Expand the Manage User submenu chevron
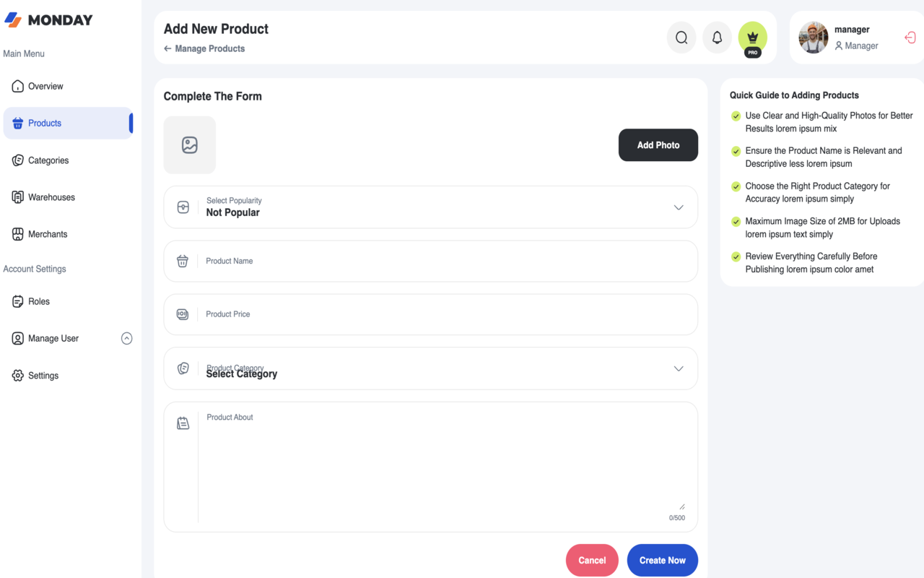The height and width of the screenshot is (578, 924). [x=126, y=338]
